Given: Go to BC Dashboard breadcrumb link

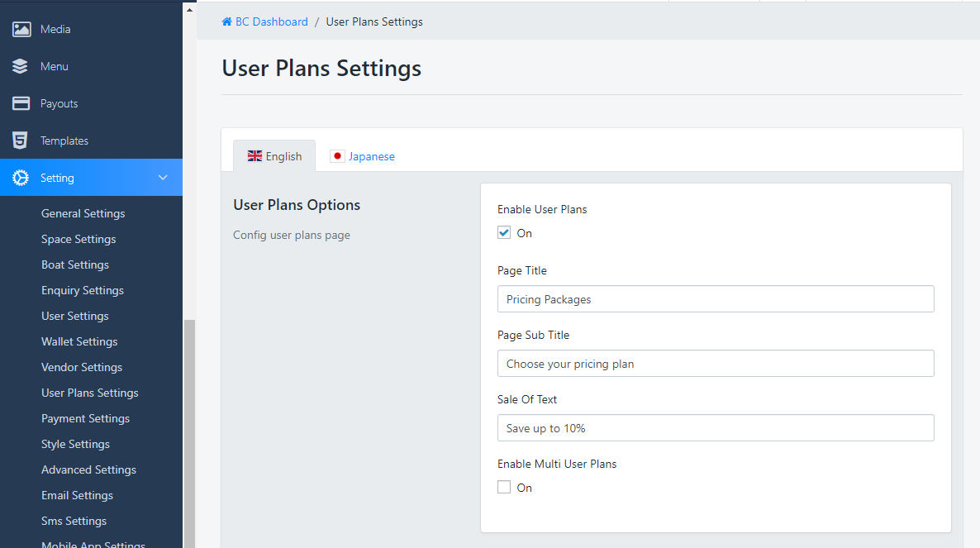Looking at the screenshot, I should coord(271,22).
